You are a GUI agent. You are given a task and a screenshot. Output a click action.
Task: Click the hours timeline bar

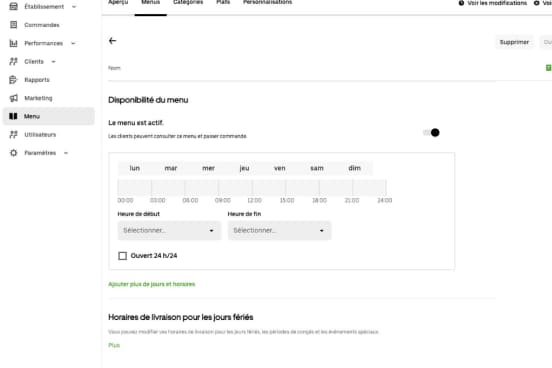[252, 187]
